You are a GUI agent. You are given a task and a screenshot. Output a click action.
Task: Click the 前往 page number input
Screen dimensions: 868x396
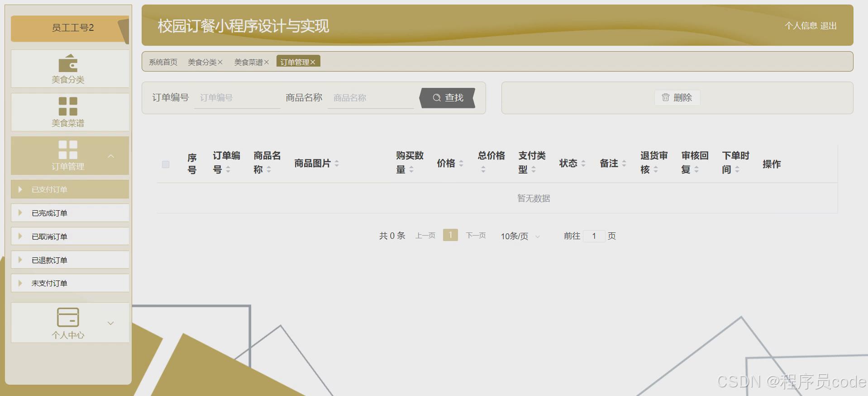coord(594,236)
